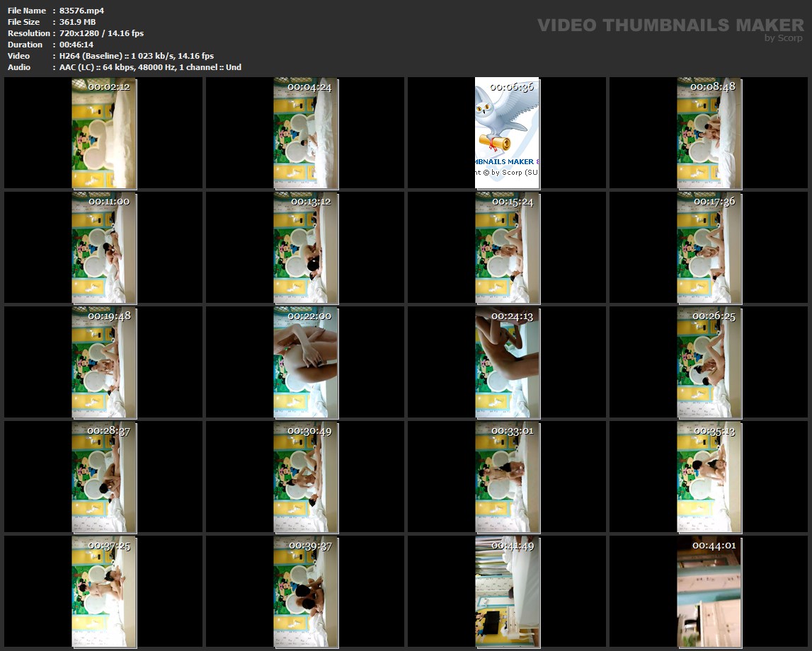The height and width of the screenshot is (651, 812).
Task: Pick the frame stamped 00:11:00
Action: (103, 248)
